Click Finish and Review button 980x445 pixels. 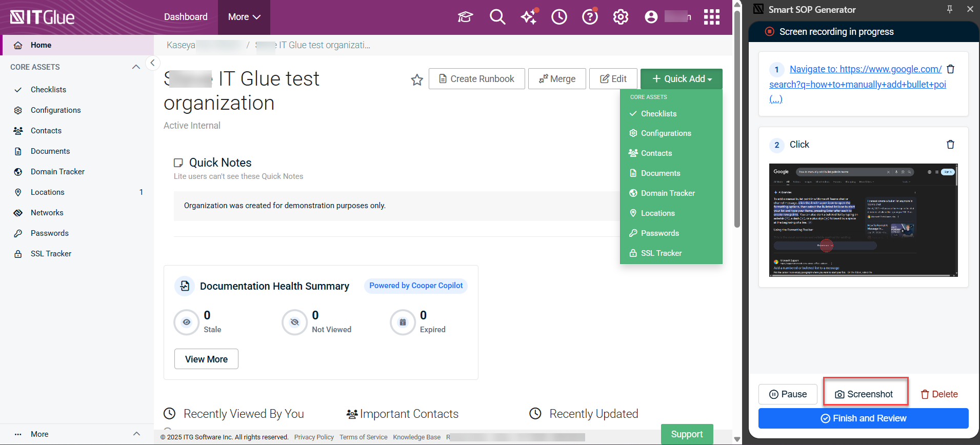click(x=864, y=418)
